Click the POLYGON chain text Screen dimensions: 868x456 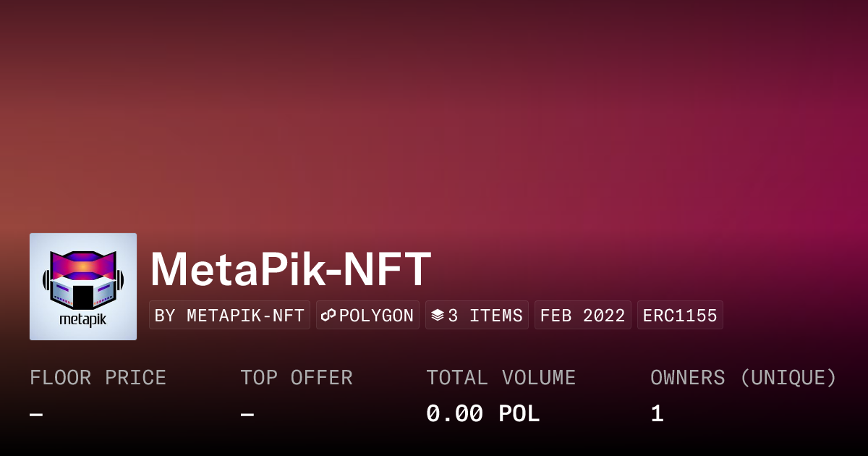point(376,316)
